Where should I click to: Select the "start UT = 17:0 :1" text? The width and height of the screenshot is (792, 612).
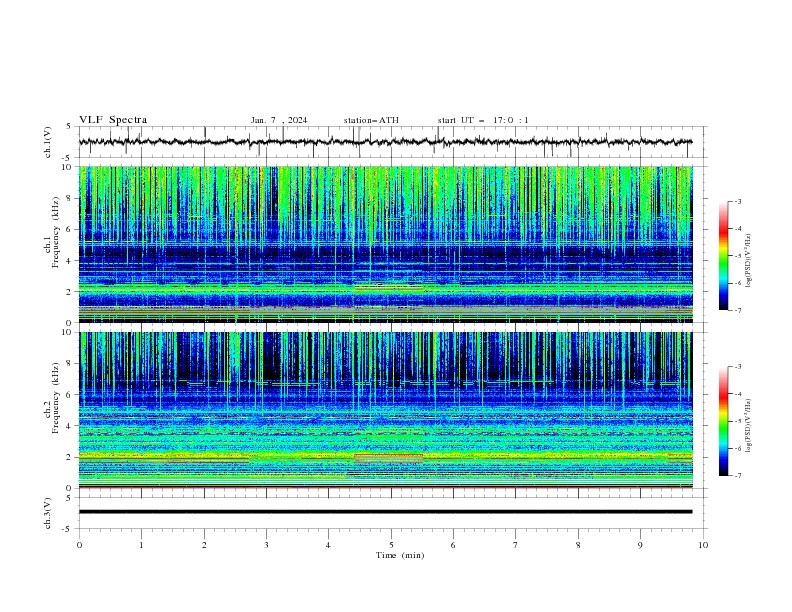[483, 120]
